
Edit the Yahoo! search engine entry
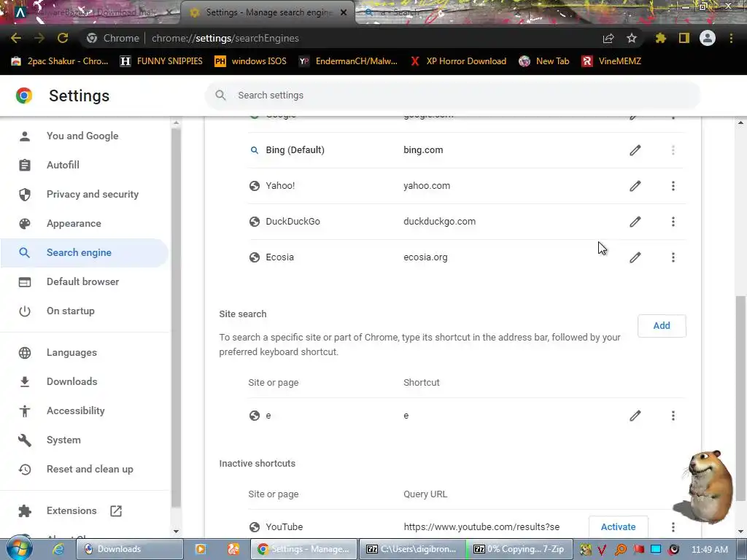coord(635,186)
